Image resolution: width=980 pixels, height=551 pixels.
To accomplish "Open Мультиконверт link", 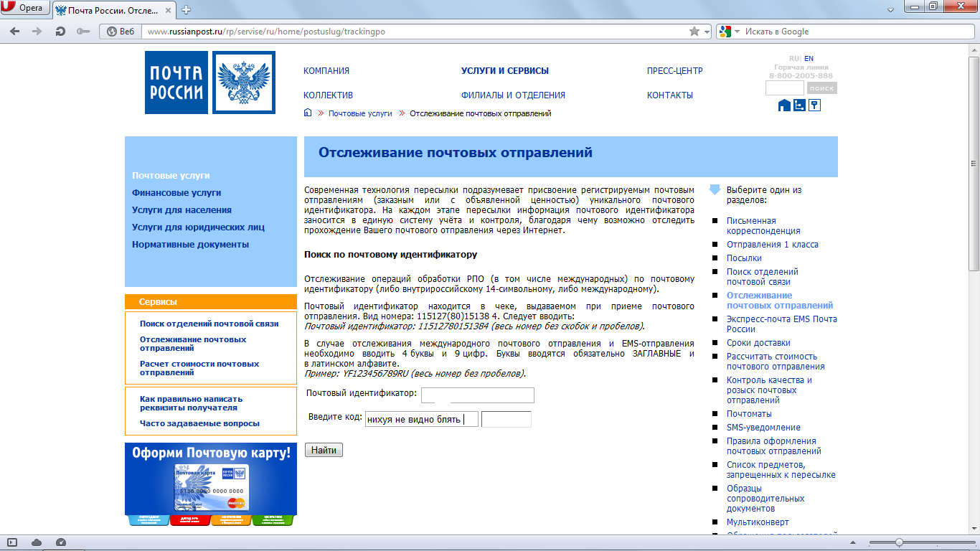I will [758, 522].
